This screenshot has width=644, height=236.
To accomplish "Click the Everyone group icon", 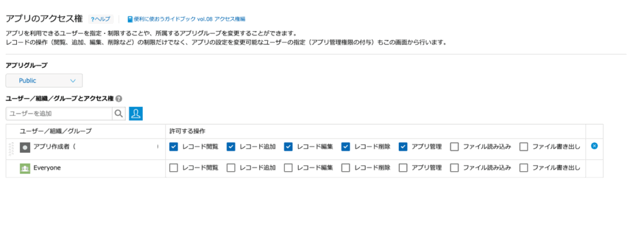I will pos(25,168).
